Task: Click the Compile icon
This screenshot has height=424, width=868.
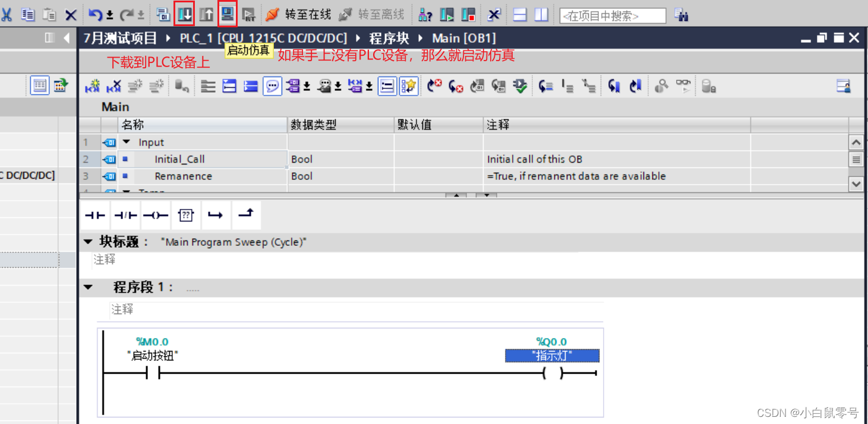Action: coord(163,15)
